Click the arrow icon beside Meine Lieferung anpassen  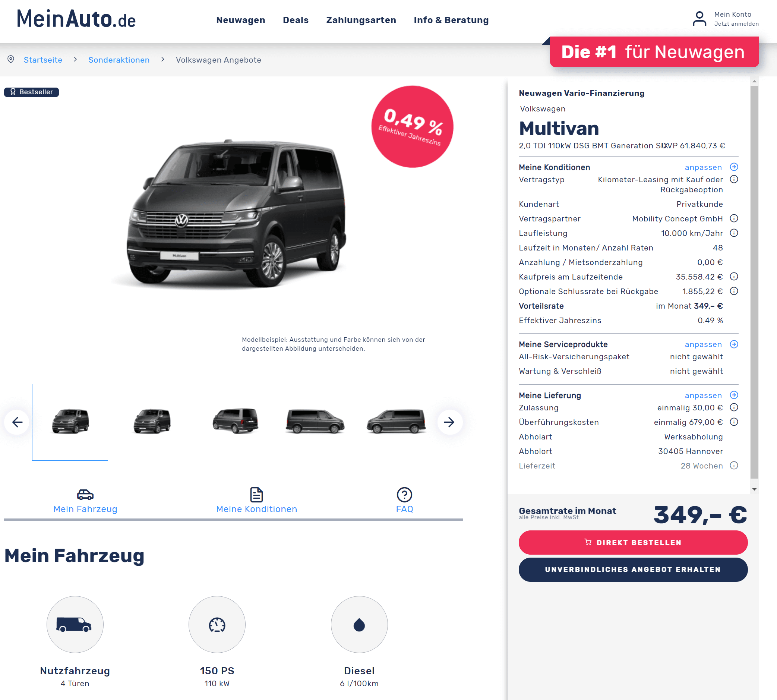(x=733, y=395)
